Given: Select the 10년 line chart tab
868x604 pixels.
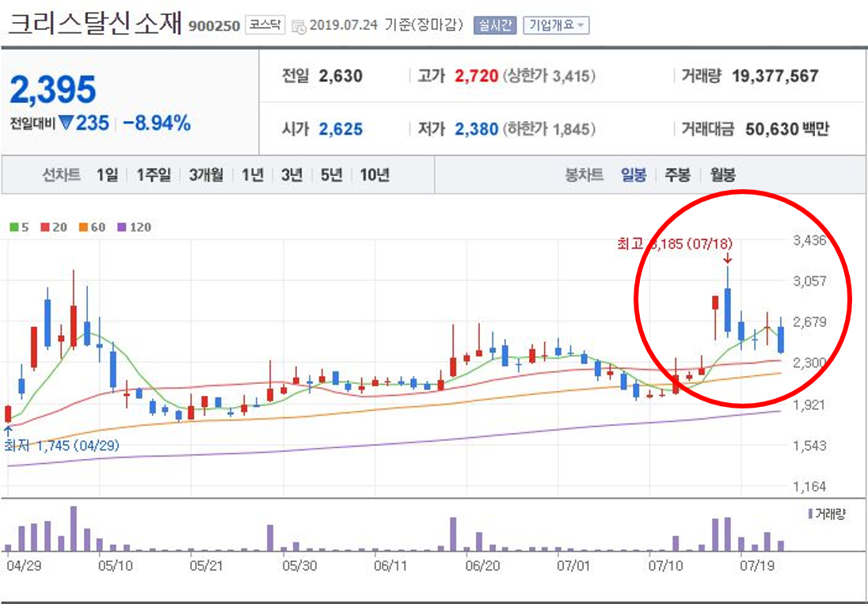Looking at the screenshot, I should pyautogui.click(x=375, y=175).
